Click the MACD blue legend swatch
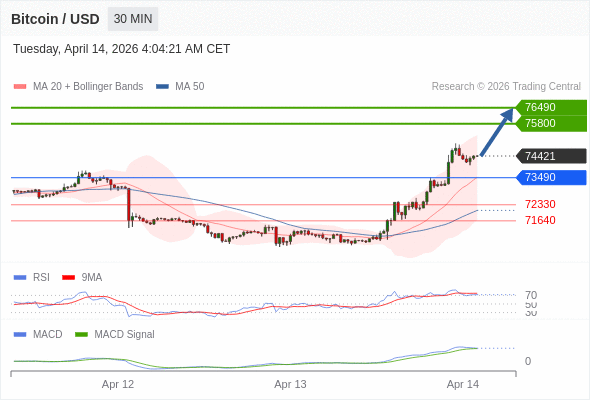590x400 pixels. (x=20, y=335)
